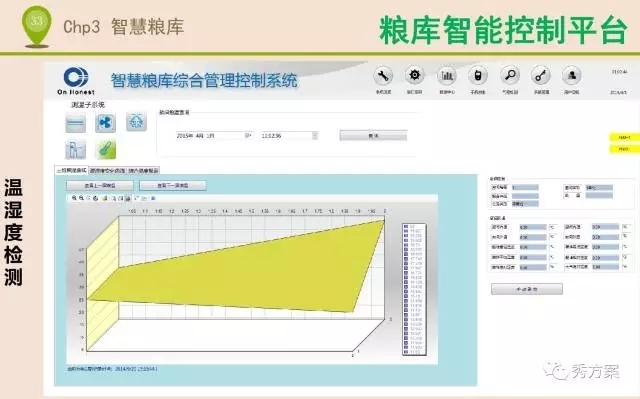Open the wrench maintenance icon

pyautogui.click(x=383, y=76)
